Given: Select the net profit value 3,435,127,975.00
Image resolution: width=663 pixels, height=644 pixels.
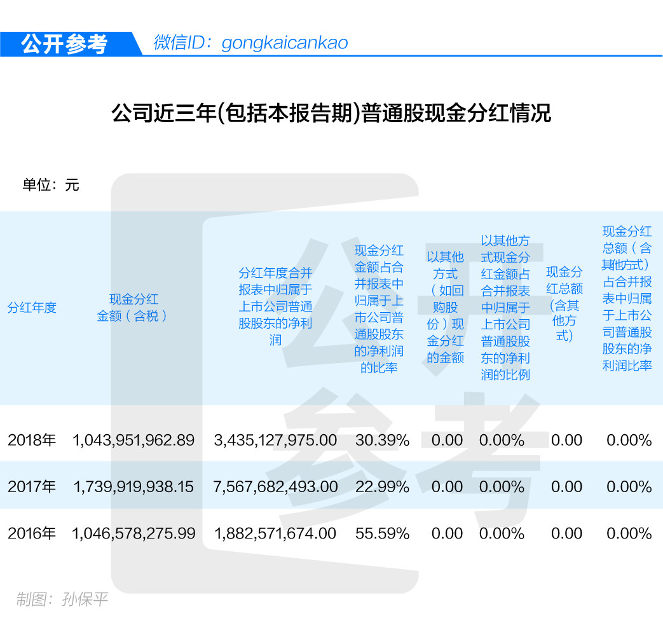Looking at the screenshot, I should 275,440.
